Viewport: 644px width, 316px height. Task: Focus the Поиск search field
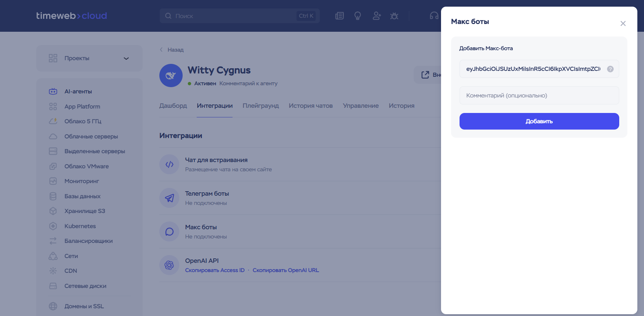(240, 16)
